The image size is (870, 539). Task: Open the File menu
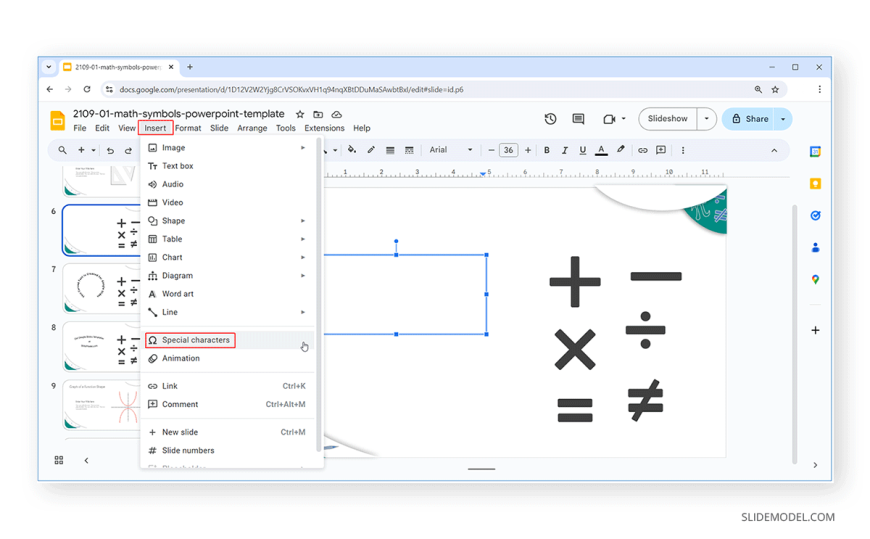point(80,128)
